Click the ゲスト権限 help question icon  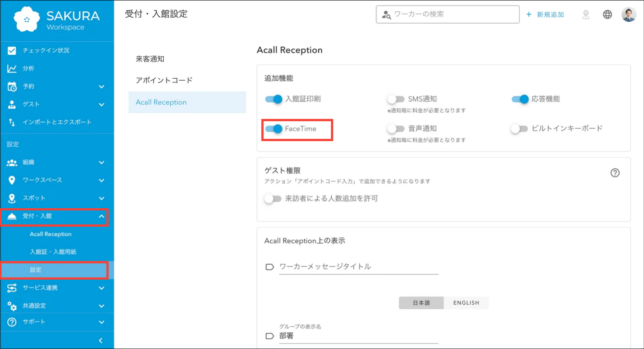pos(615,173)
